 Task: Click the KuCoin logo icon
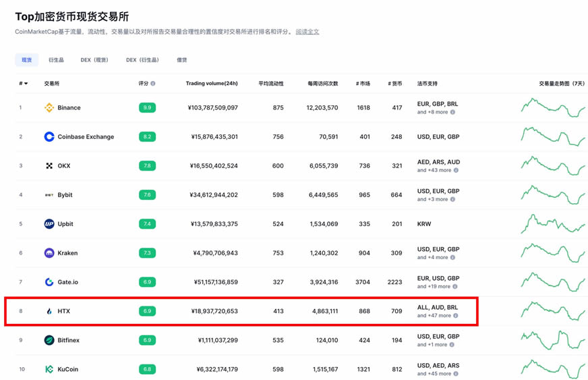coord(49,369)
